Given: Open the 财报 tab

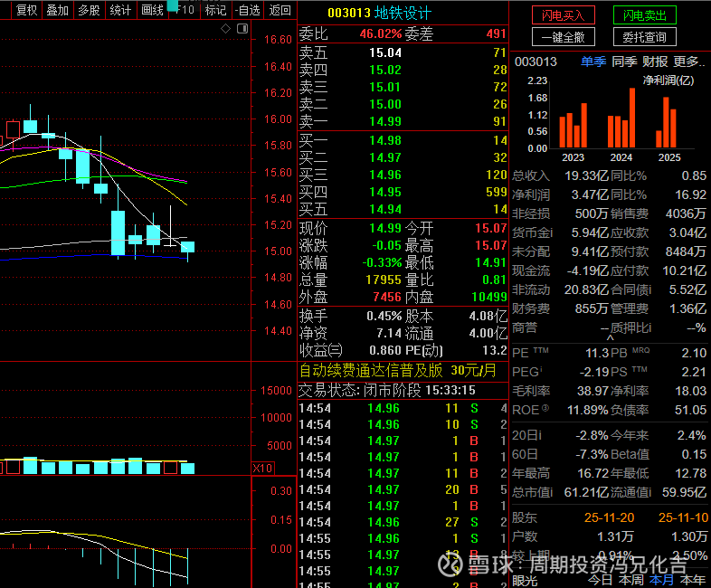Looking at the screenshot, I should coord(655,62).
